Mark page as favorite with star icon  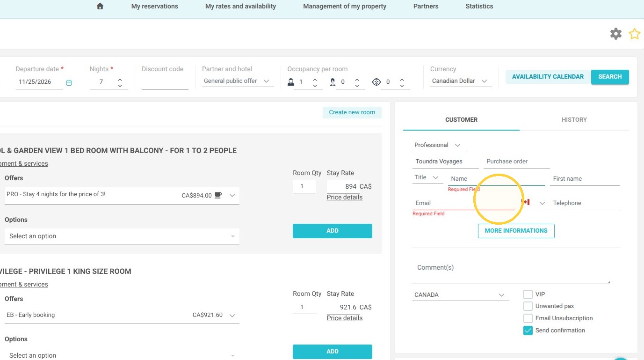(x=635, y=34)
